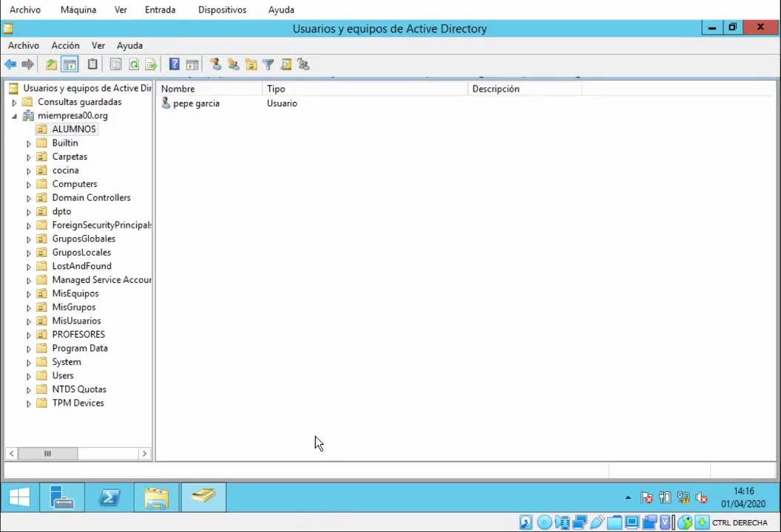This screenshot has height=532, width=781.
Task: Toggle the console tree pane icon
Action: click(x=70, y=64)
